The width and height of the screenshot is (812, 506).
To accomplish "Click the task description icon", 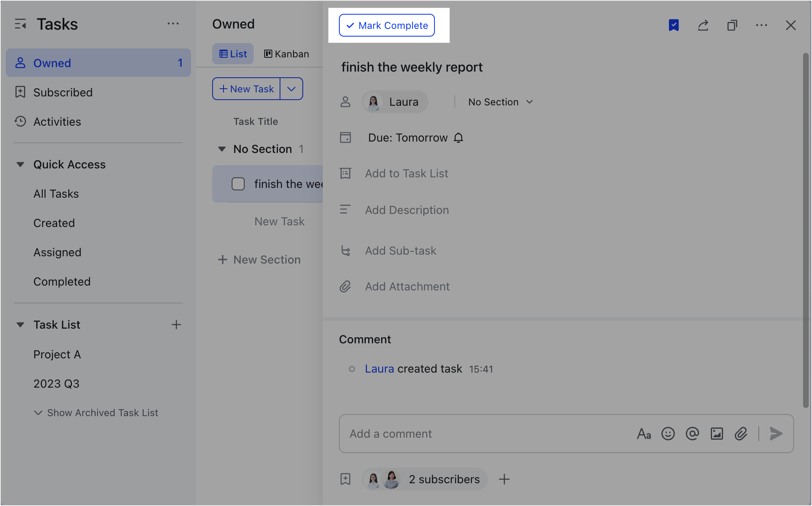I will [345, 209].
